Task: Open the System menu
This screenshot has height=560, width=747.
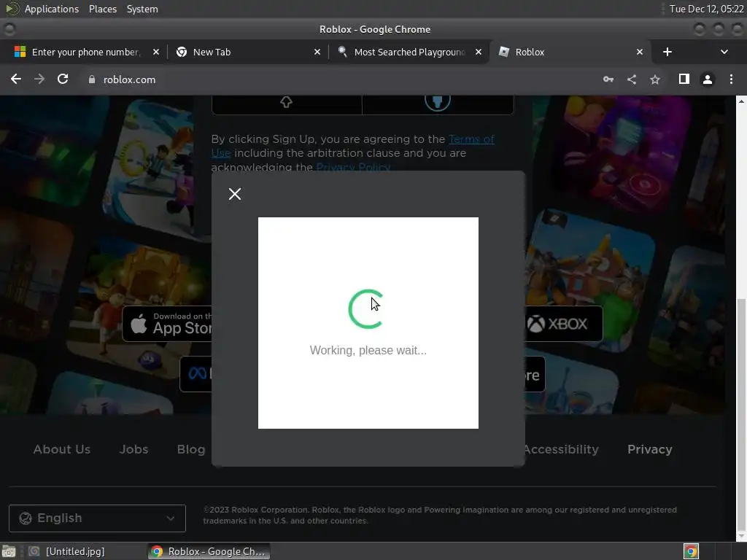Action: click(x=142, y=9)
